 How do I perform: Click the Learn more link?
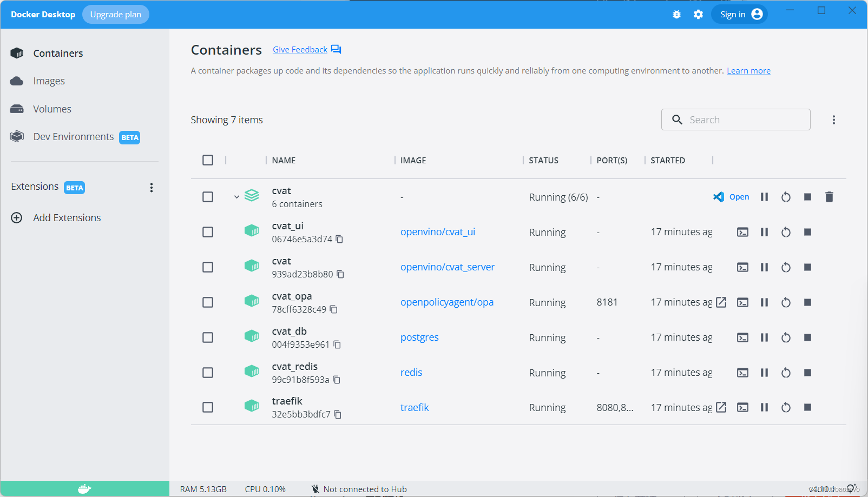(x=748, y=71)
